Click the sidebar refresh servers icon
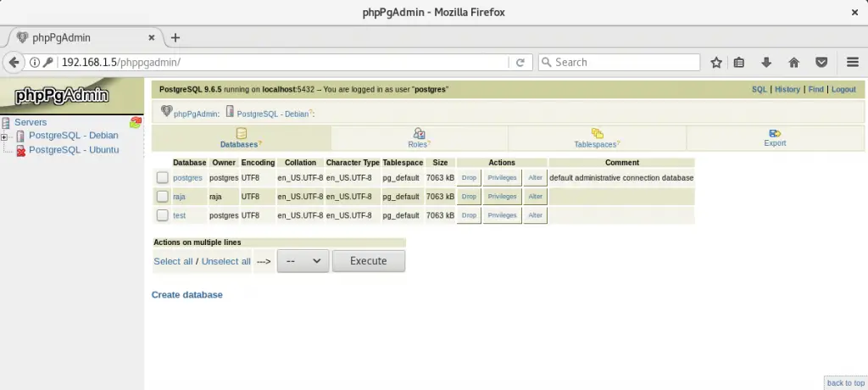Screen dimensions: 868x390 135,122
